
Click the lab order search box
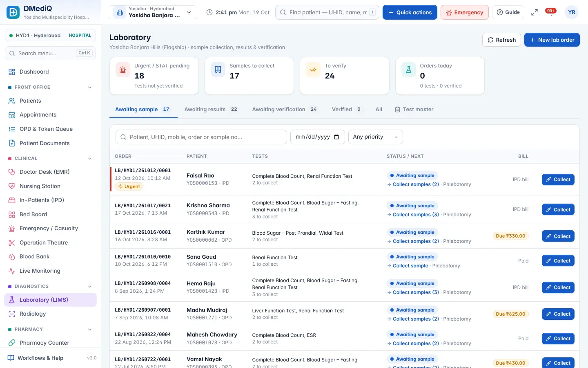pyautogui.click(x=201, y=137)
